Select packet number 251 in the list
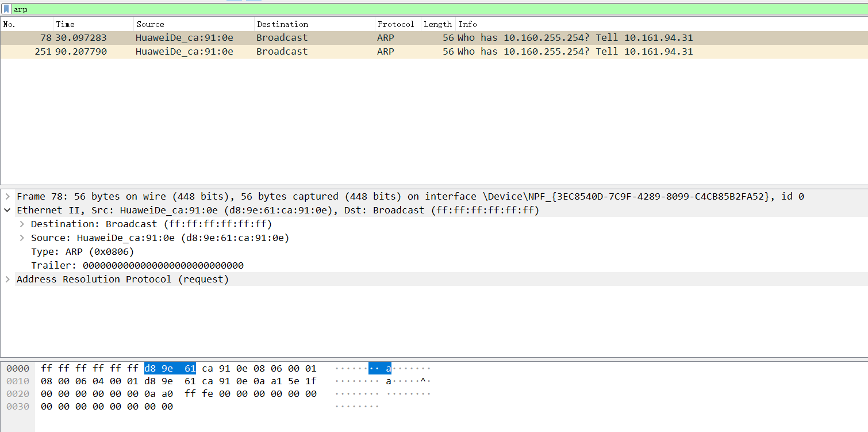Viewport: 868px width, 432px height. pos(434,52)
